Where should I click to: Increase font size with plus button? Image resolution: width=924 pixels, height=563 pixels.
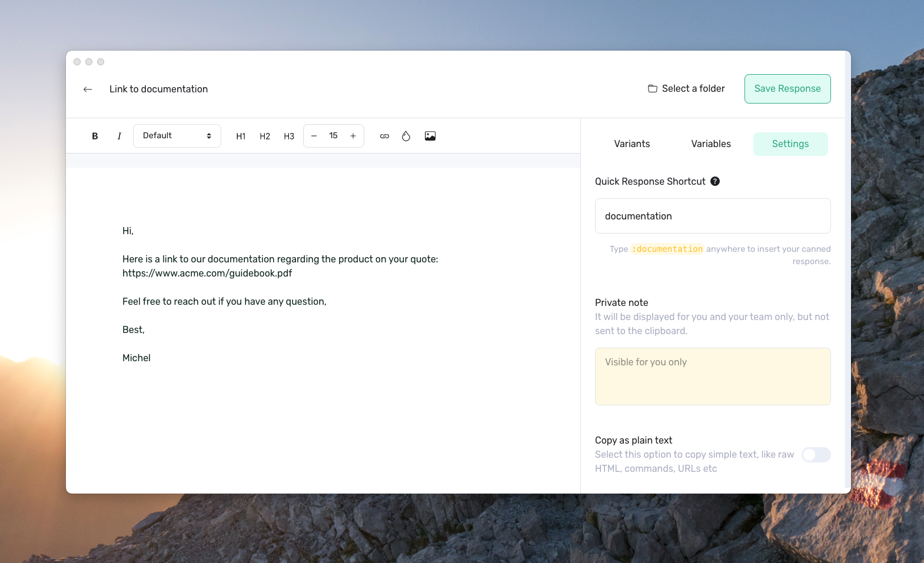coord(353,136)
